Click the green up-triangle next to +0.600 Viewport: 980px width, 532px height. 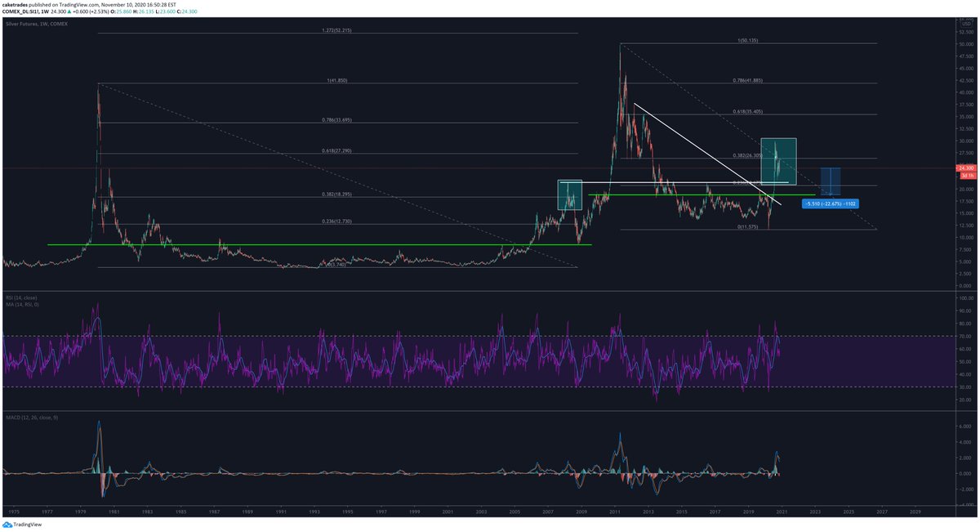(70, 13)
